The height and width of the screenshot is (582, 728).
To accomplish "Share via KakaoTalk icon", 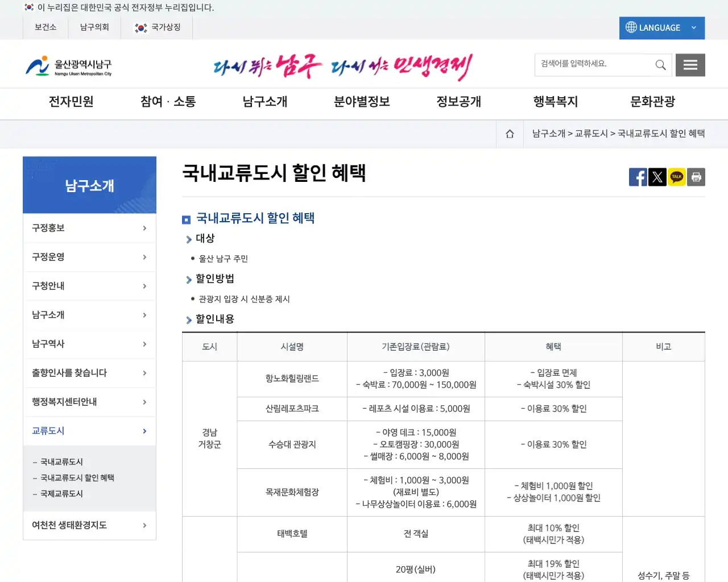I will point(677,177).
